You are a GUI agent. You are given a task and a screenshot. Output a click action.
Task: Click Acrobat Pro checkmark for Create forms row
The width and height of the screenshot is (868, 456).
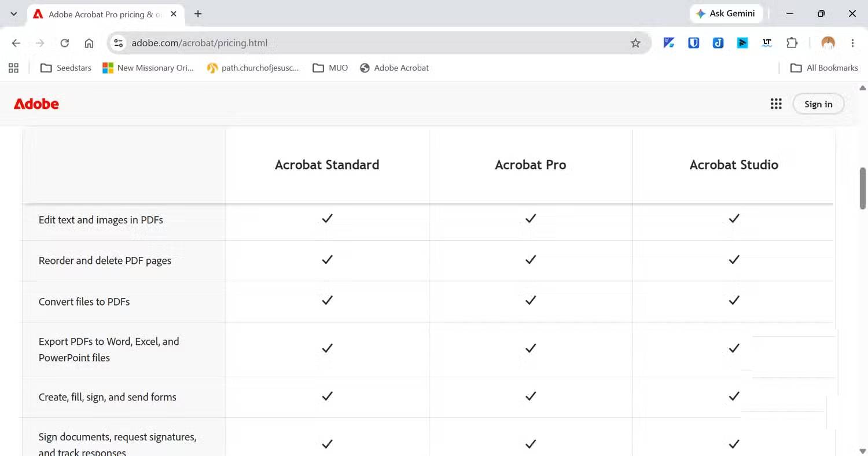point(531,396)
